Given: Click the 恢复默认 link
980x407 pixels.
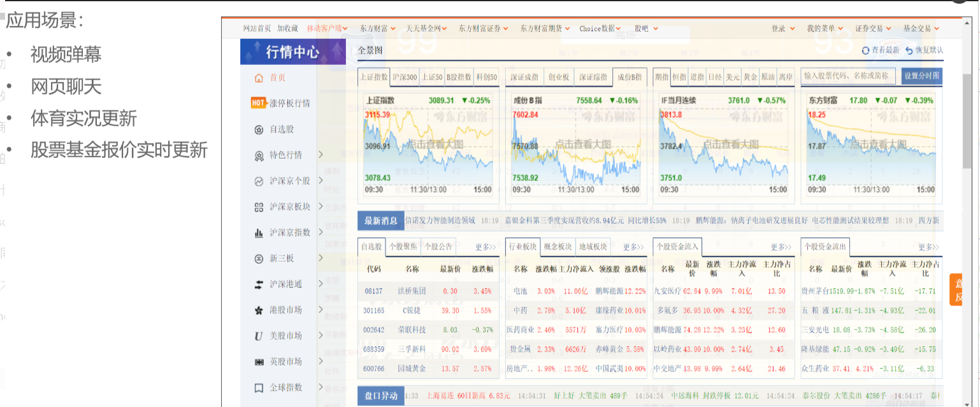Looking at the screenshot, I should pos(929,50).
